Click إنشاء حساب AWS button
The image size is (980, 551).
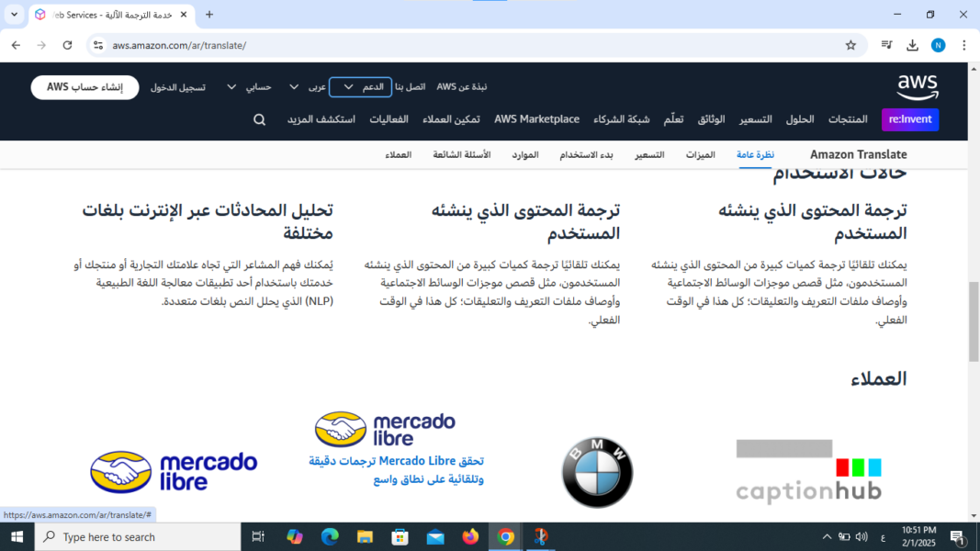click(x=85, y=87)
